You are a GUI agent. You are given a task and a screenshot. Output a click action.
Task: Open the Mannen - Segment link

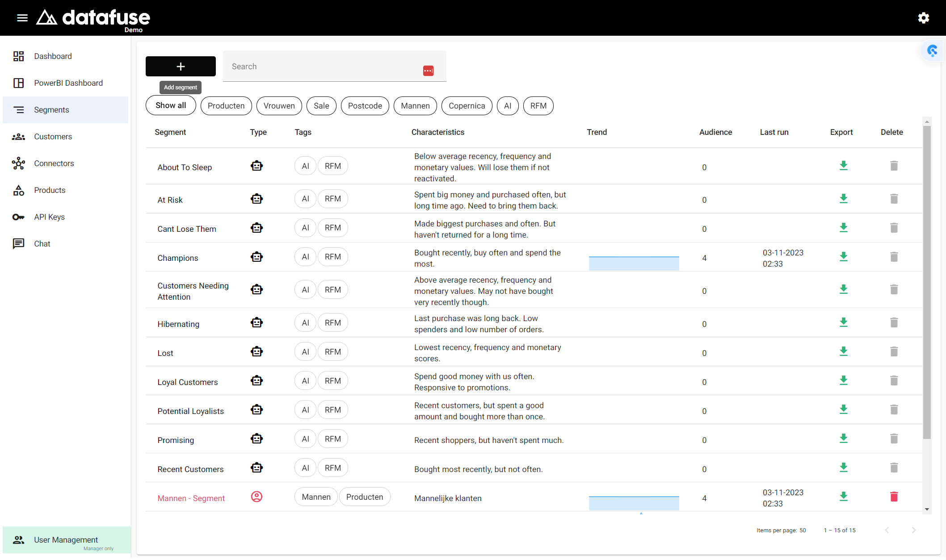(191, 498)
